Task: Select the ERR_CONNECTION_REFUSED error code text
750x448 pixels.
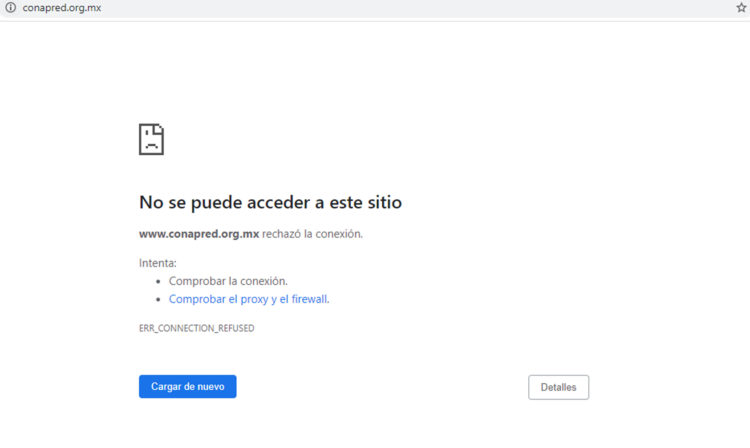Action: [197, 328]
